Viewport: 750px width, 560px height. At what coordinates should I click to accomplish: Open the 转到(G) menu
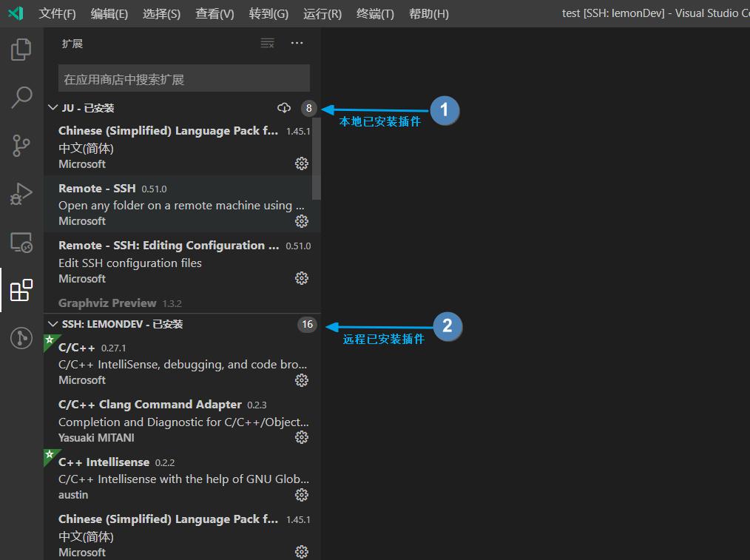pos(268,13)
